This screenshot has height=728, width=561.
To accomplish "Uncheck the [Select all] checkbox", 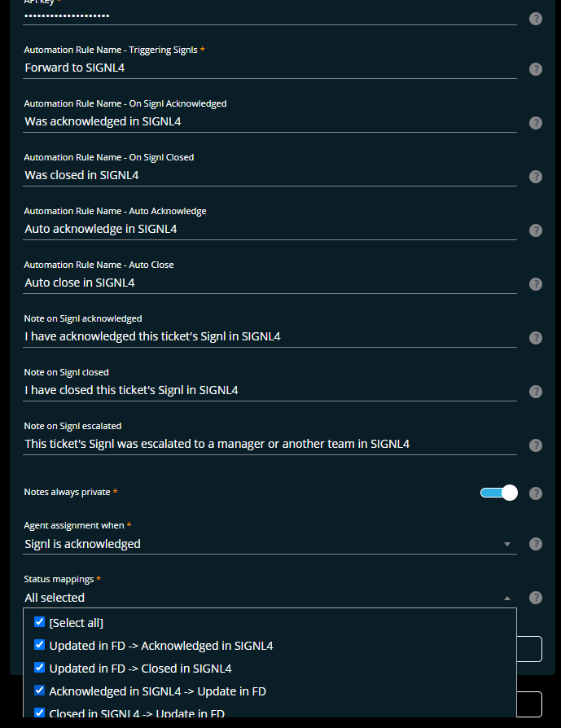I will 39,622.
